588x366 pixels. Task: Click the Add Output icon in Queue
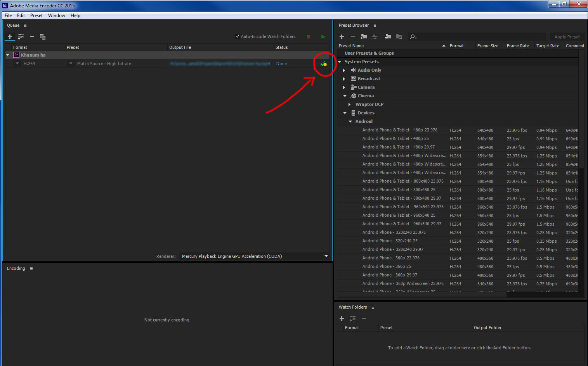tap(21, 37)
